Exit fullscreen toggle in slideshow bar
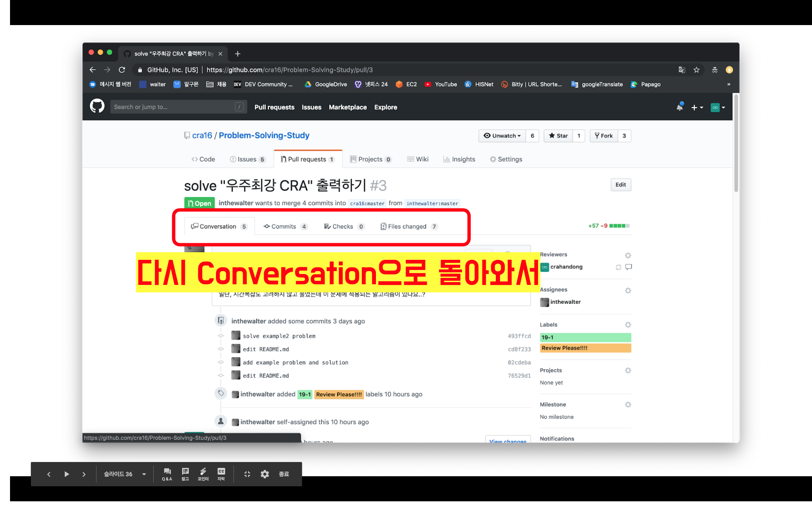Image resolution: width=812 pixels, height=513 pixels. coord(247,474)
